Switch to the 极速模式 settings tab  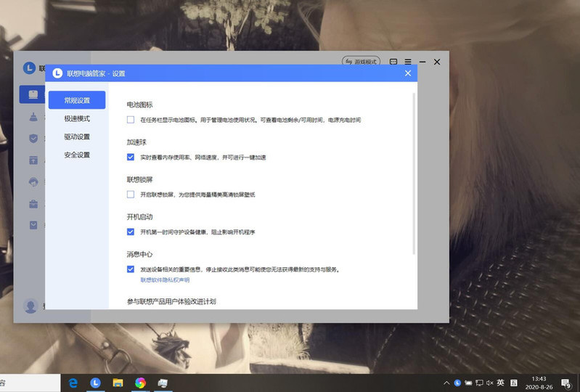coord(77,118)
